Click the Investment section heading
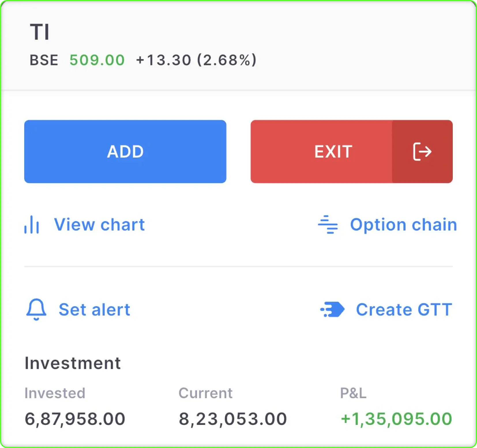Image resolution: width=477 pixels, height=448 pixels. click(x=73, y=363)
